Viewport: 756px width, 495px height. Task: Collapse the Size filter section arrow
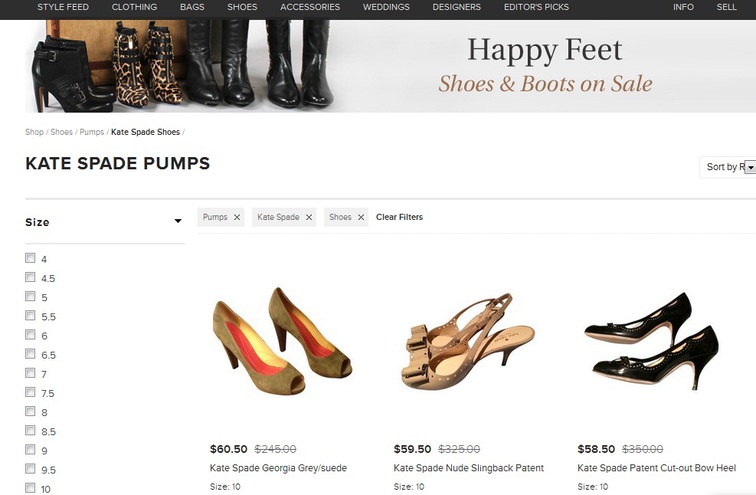pos(178,221)
